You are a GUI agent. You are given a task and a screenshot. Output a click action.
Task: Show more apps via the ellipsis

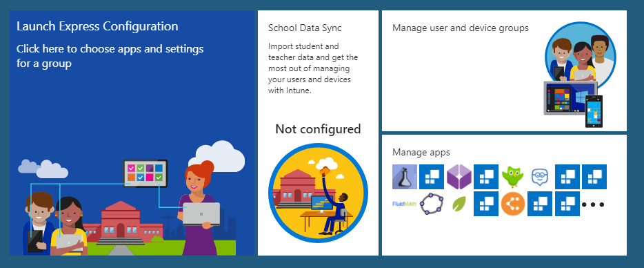coord(593,204)
